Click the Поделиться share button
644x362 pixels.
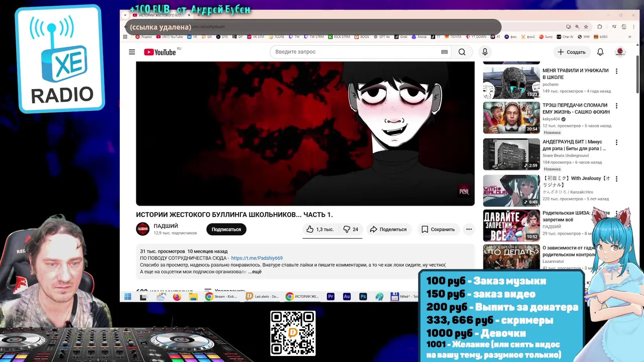pos(388,229)
